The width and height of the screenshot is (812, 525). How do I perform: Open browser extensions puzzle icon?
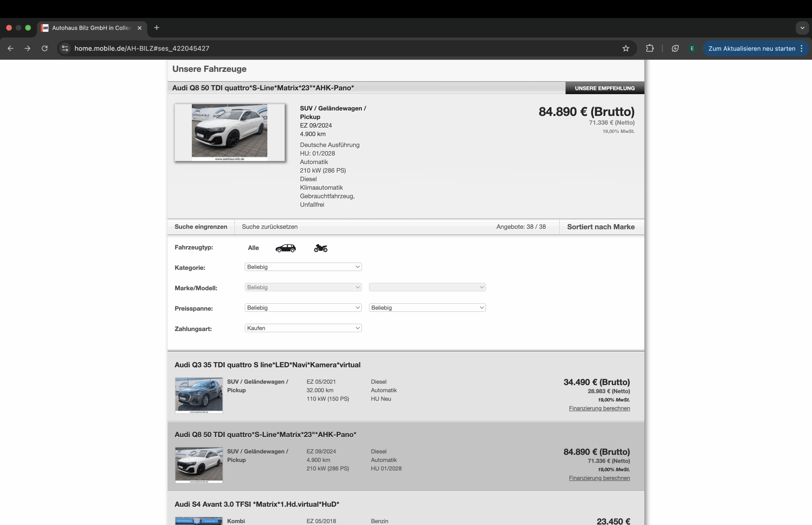click(x=650, y=48)
